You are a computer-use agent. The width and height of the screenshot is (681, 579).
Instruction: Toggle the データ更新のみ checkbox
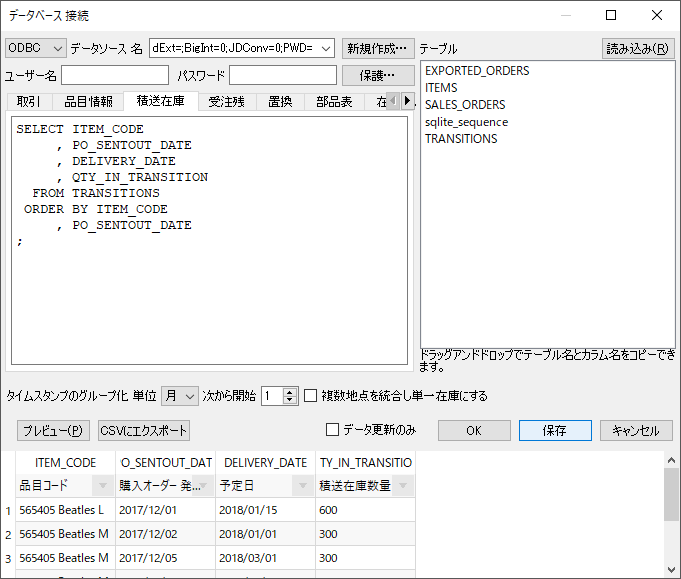(333, 430)
